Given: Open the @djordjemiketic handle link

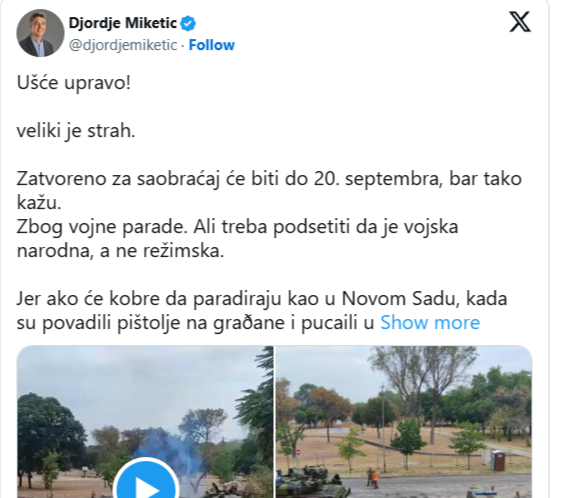Looking at the screenshot, I should tap(123, 45).
